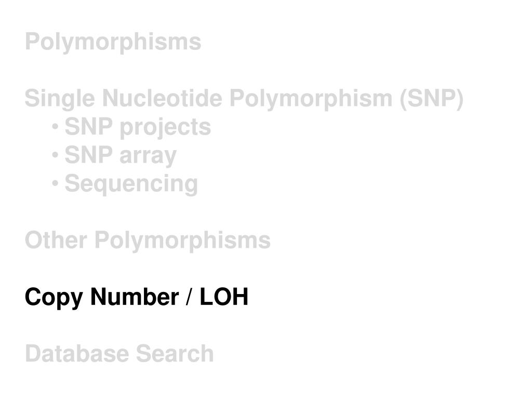Click the word Search in Database Search

[175, 354]
